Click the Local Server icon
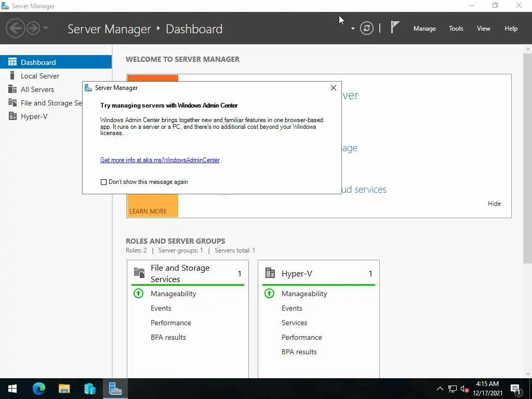The image size is (532, 399). [x=12, y=75]
